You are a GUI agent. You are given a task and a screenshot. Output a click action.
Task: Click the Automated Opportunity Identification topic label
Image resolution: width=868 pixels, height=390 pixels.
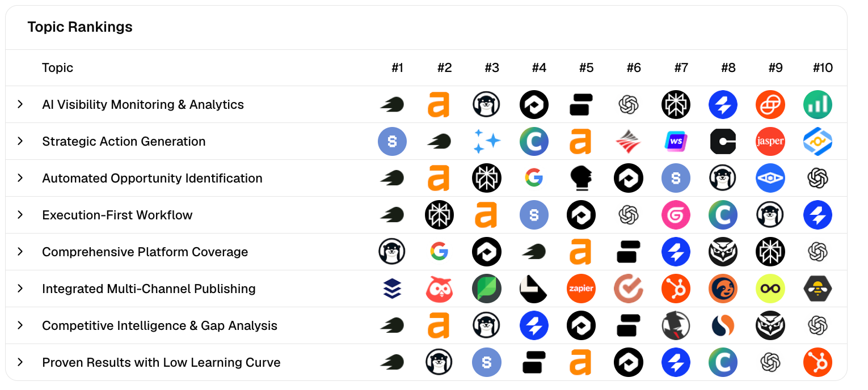[152, 178]
